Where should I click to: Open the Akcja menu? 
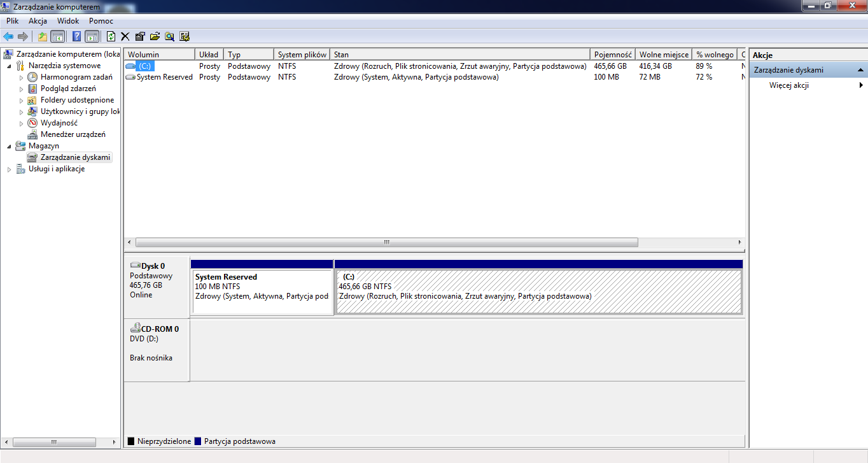[x=38, y=21]
